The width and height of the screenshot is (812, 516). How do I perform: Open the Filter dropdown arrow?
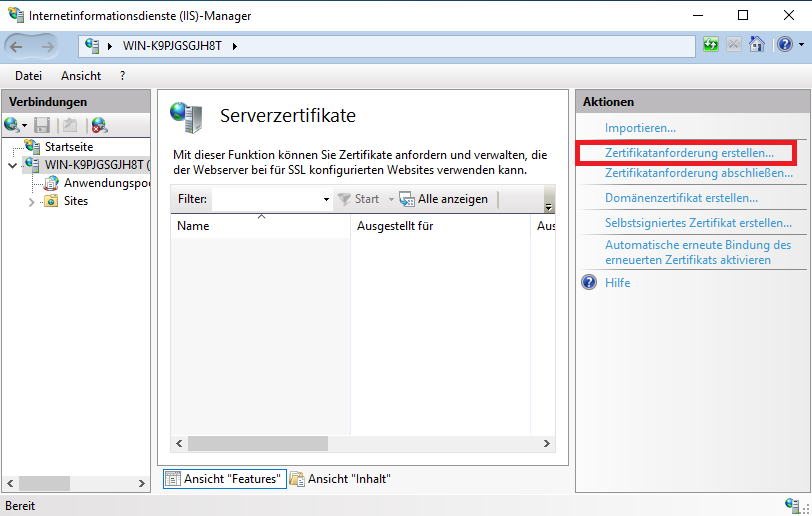(326, 200)
